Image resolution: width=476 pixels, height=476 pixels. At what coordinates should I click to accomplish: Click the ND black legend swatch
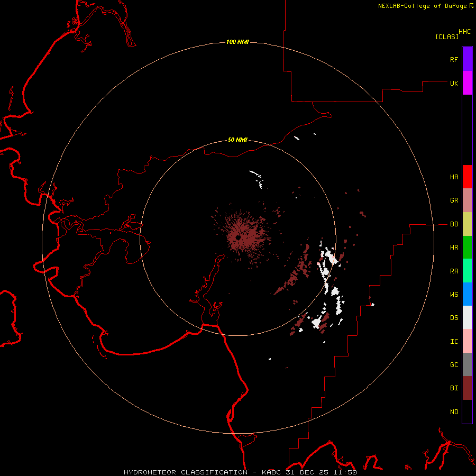(467, 411)
